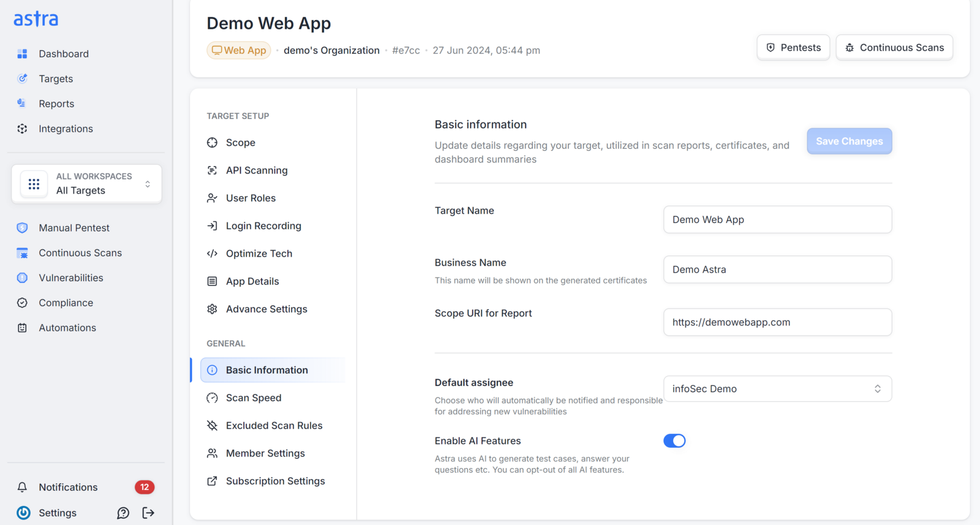Click the astra logo

pos(36,19)
